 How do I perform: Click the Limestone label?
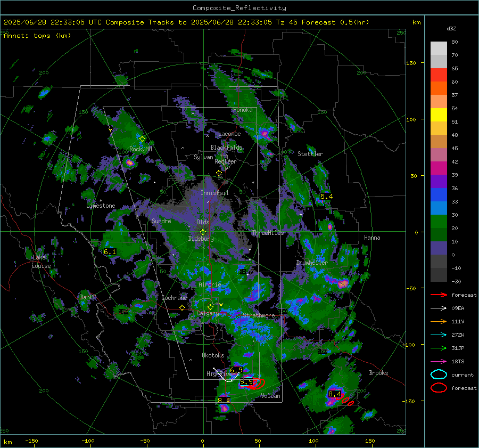click(x=101, y=206)
